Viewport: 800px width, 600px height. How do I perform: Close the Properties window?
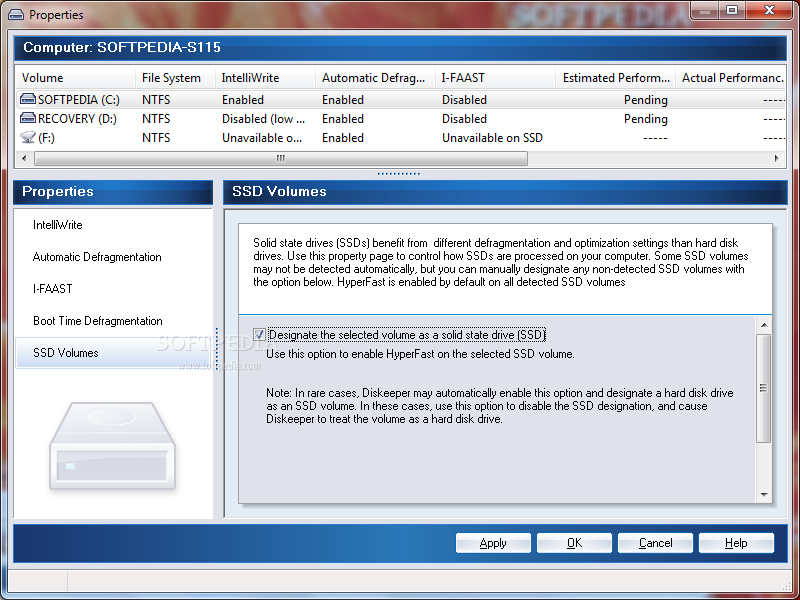(769, 11)
